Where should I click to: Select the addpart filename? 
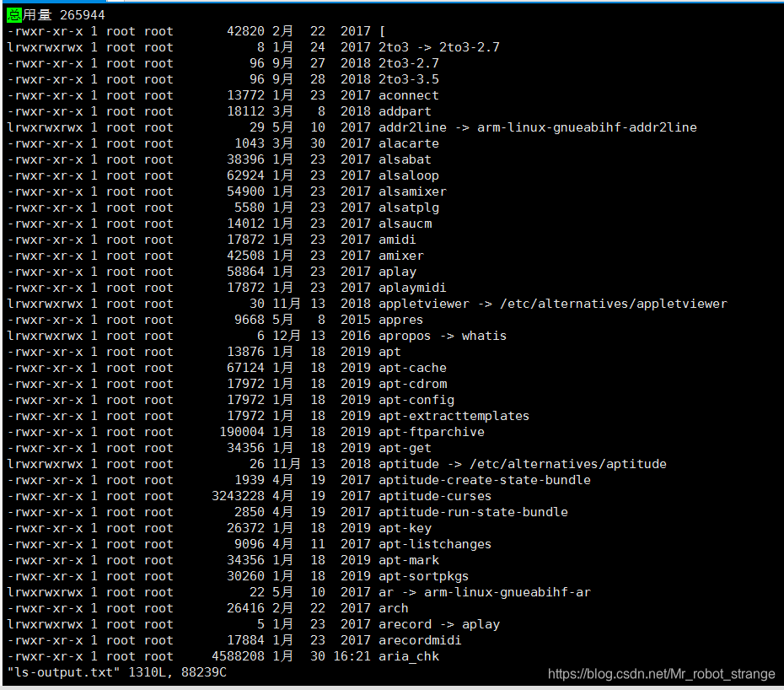pos(405,111)
